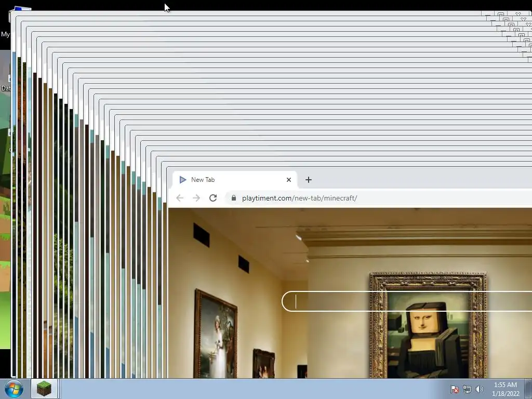Screen dimensions: 532x399
Task: Click the playtiment.com address bar URL
Action: 299,198
